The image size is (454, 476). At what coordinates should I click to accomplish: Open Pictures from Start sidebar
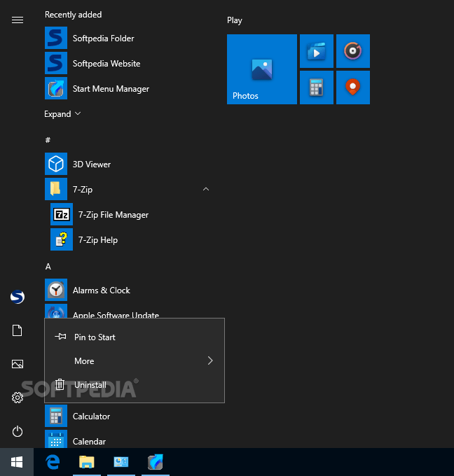point(18,364)
